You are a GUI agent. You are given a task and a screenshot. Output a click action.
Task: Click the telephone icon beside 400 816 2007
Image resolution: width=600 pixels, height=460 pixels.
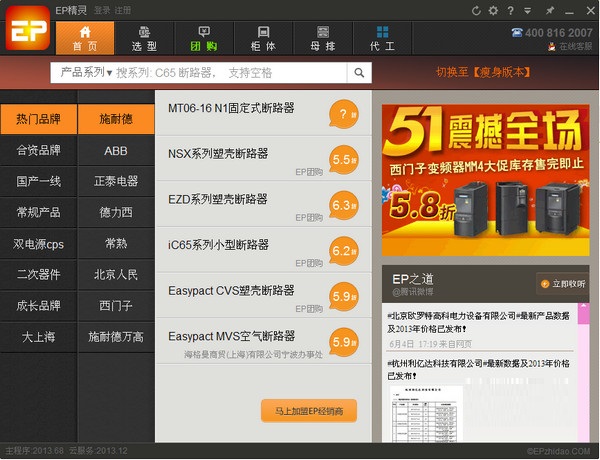(517, 33)
